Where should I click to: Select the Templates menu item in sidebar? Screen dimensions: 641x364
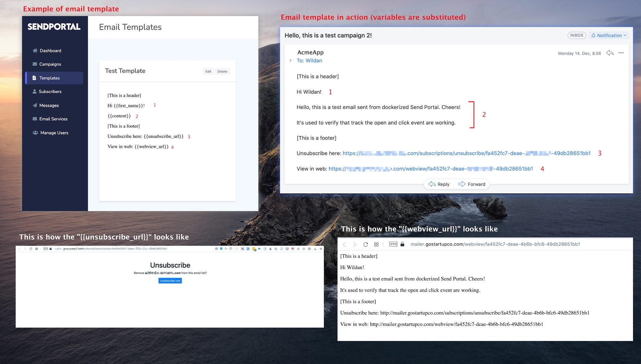(49, 77)
